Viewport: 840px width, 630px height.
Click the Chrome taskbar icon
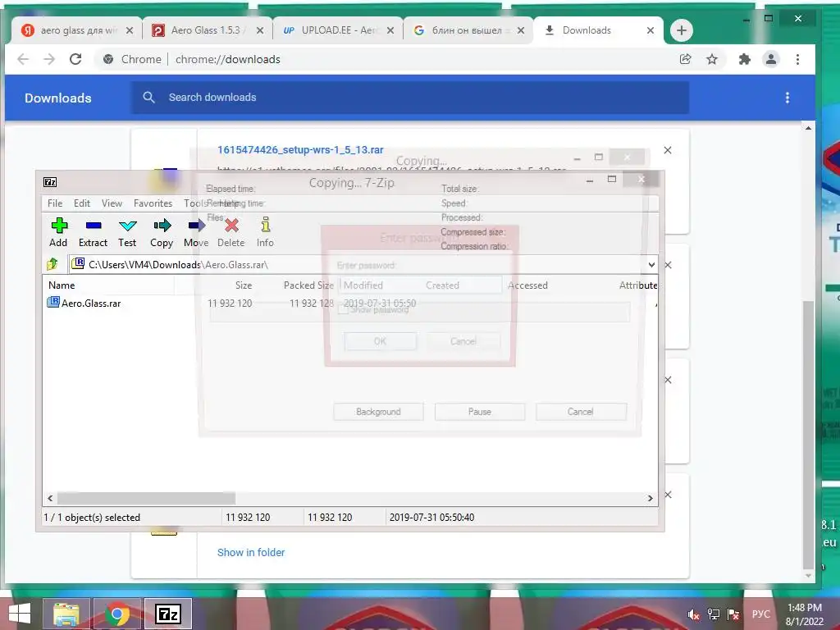tap(117, 614)
